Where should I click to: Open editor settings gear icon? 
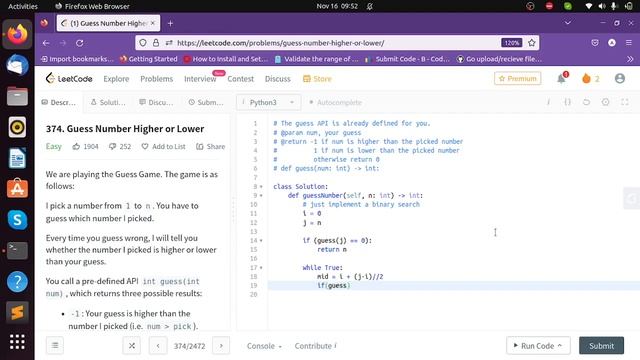coord(605,102)
